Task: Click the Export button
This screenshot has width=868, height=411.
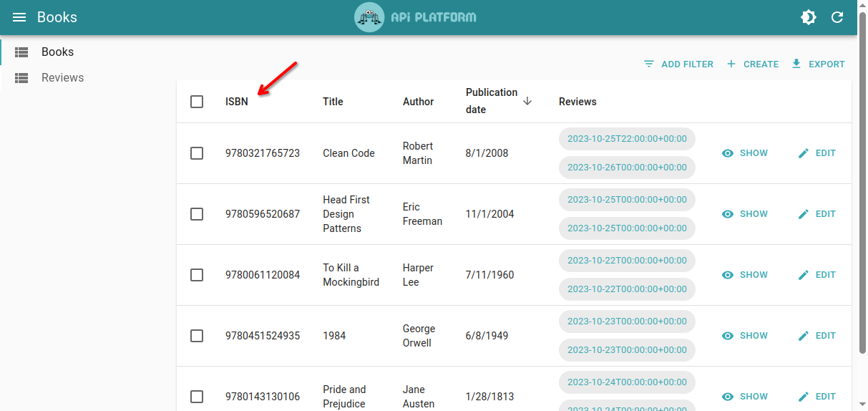Action: click(x=818, y=64)
